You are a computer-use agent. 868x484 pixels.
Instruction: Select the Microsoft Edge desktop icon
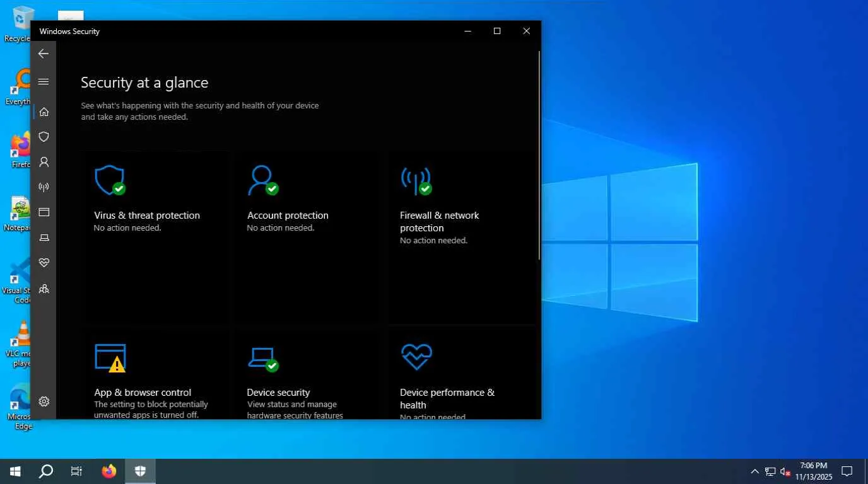[20, 407]
